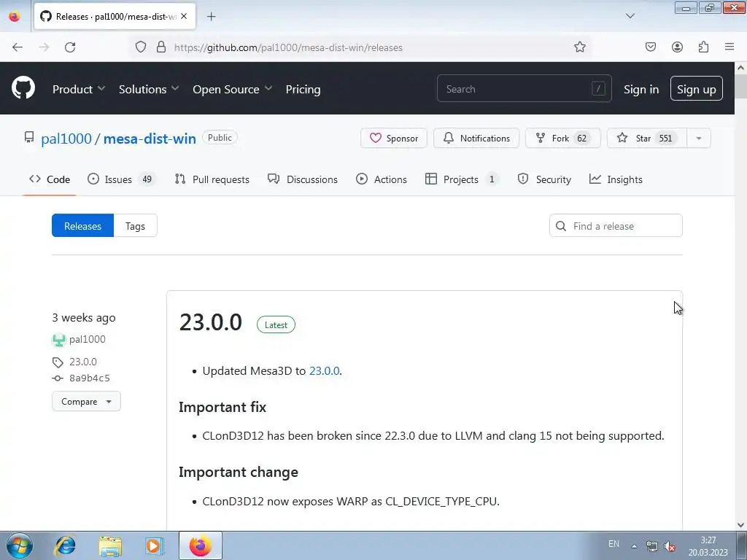Save page to Pocket
Image resolution: width=747 pixels, height=560 pixels.
(x=650, y=47)
